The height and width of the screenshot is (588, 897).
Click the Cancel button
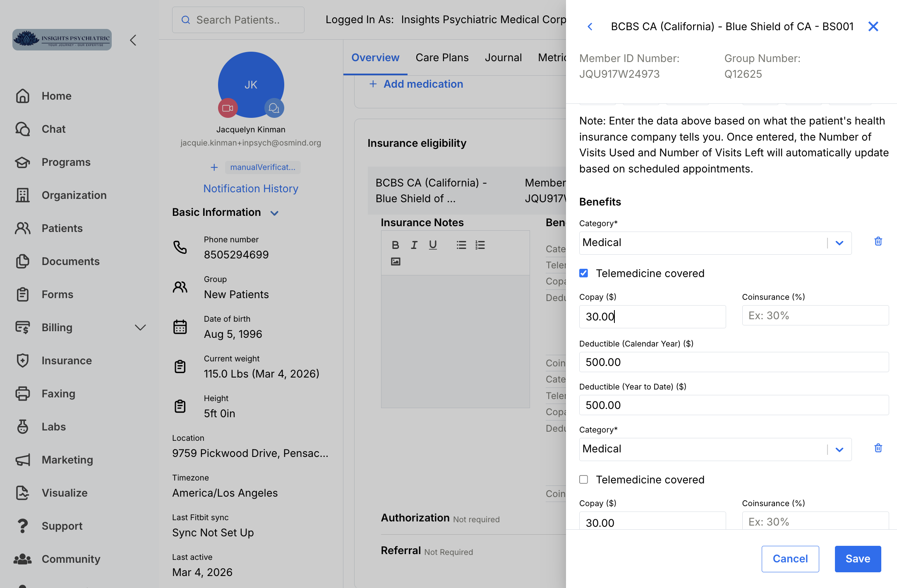pos(790,559)
